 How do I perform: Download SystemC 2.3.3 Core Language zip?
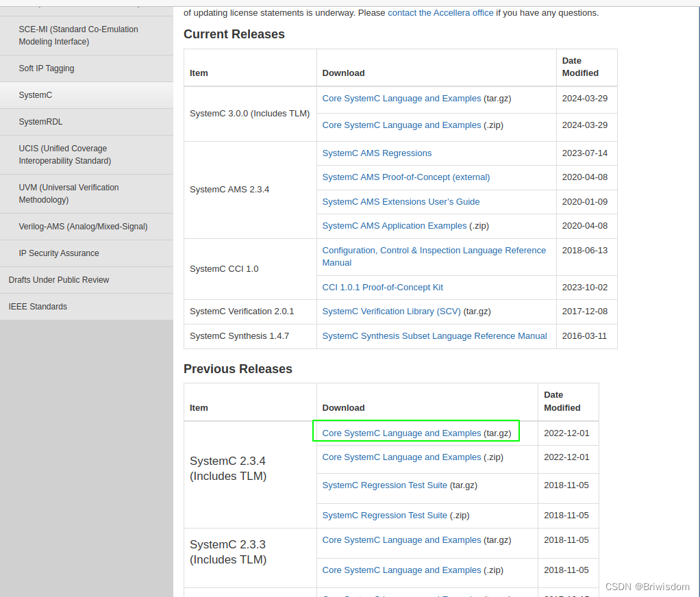[401, 570]
